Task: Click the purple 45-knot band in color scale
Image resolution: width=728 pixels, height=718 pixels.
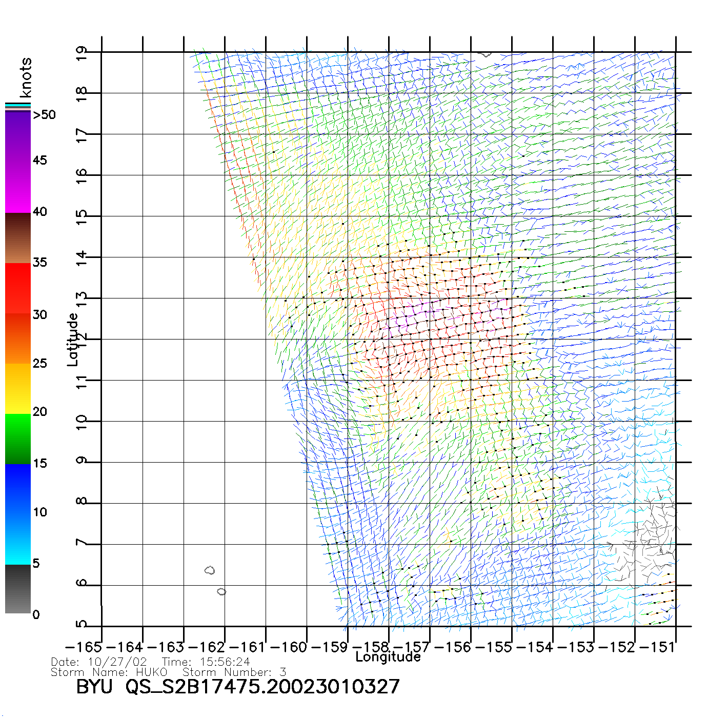Action: pos(18,162)
